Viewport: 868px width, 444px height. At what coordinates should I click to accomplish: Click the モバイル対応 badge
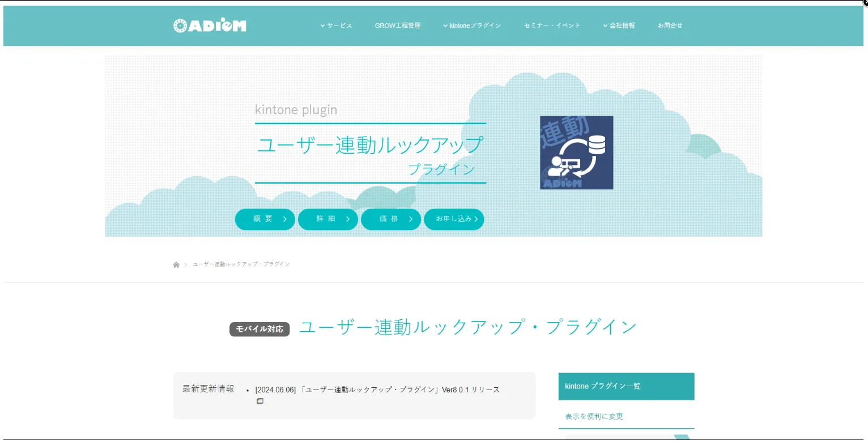pos(259,329)
